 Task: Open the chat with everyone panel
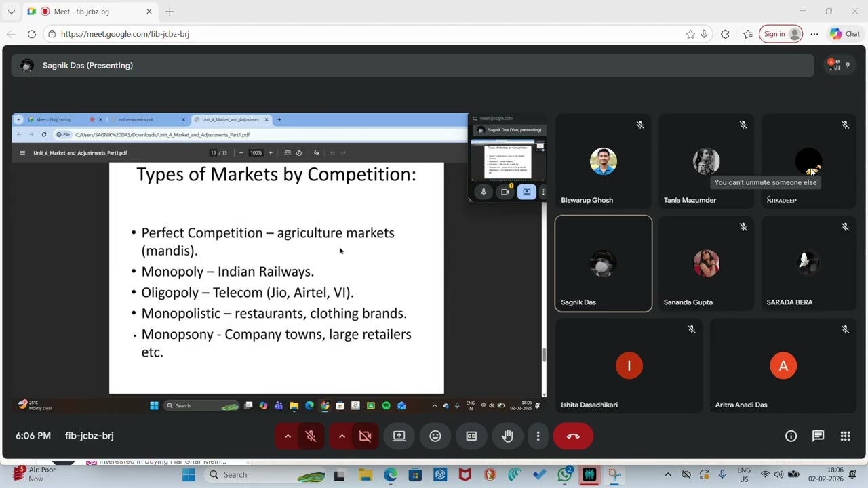(x=818, y=436)
